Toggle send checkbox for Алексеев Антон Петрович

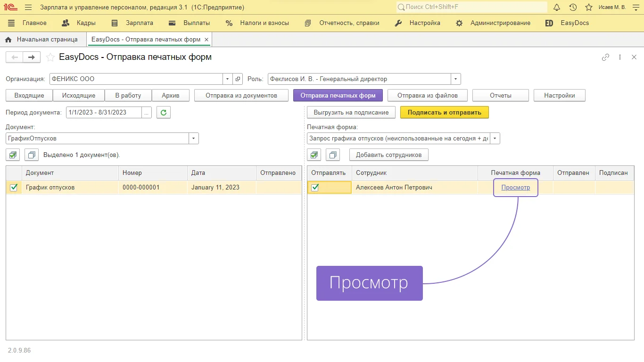[315, 188]
